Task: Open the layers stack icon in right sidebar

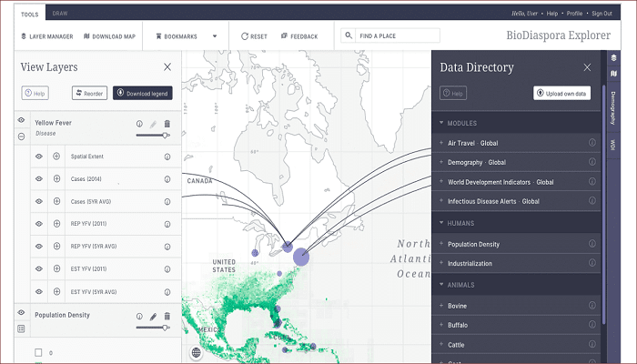Action: 613,58
